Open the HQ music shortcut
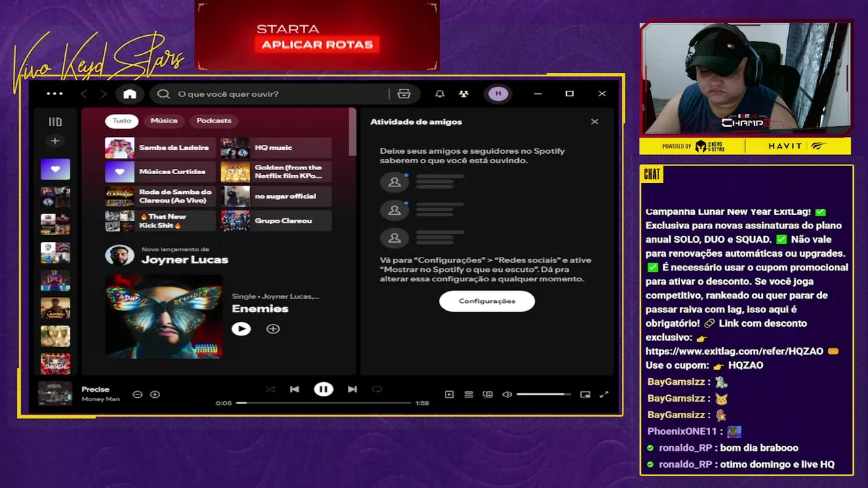Image resolution: width=868 pixels, height=488 pixels. [x=276, y=148]
